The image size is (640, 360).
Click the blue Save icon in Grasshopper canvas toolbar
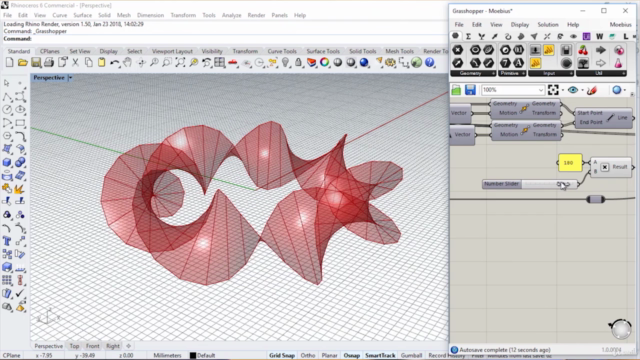[470, 90]
